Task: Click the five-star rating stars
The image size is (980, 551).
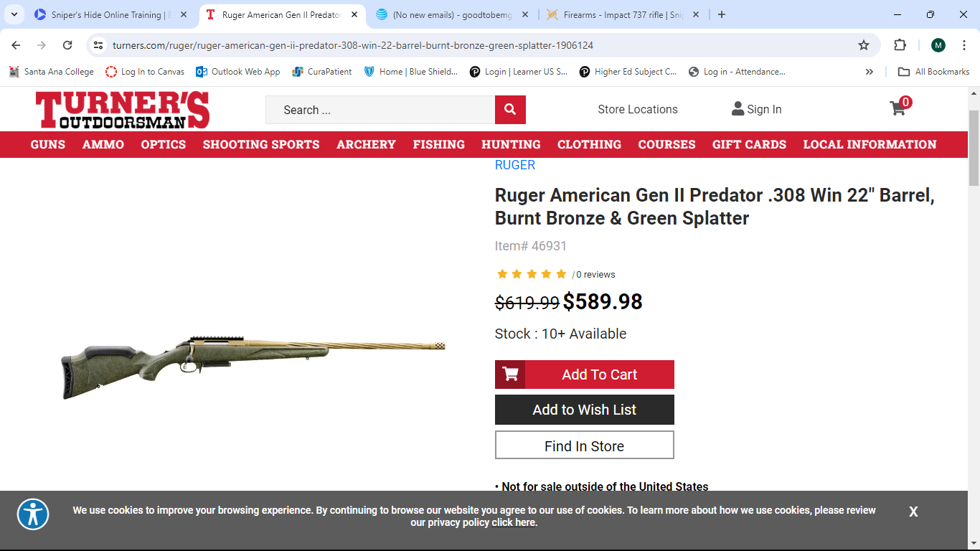Action: [x=532, y=274]
